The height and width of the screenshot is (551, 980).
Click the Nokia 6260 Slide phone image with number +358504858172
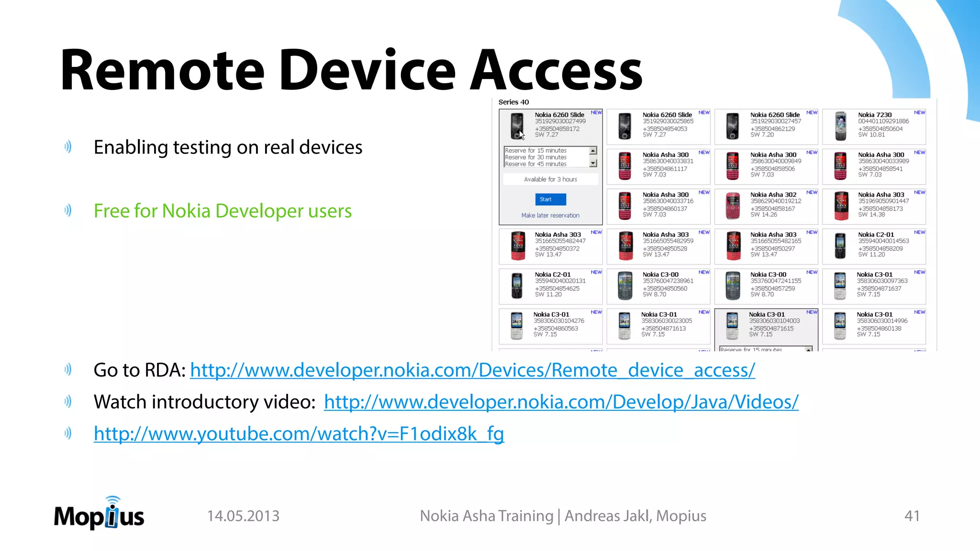pos(517,126)
